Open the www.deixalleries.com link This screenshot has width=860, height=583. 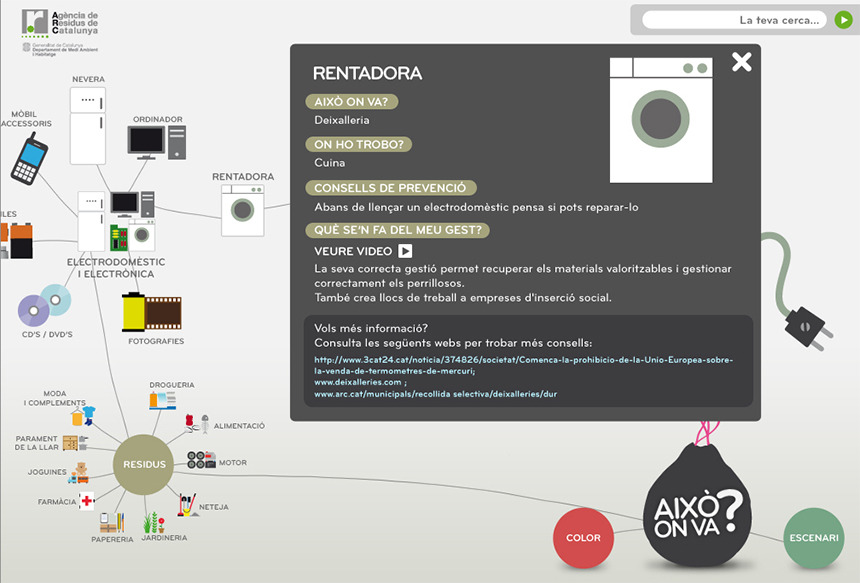tap(358, 382)
